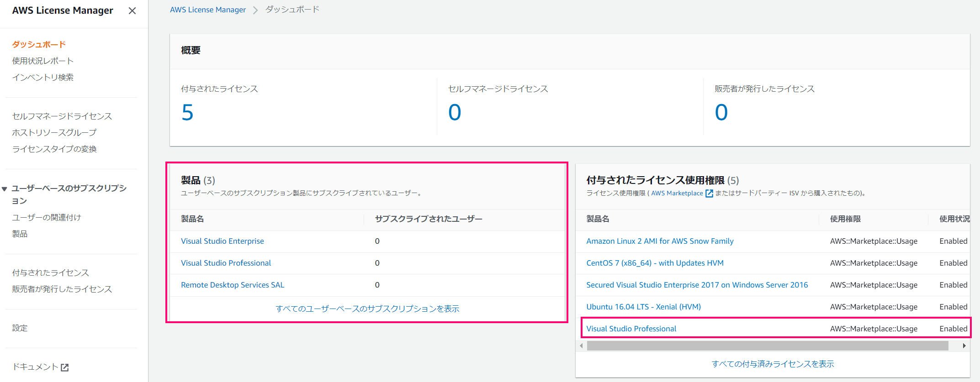This screenshot has width=980, height=382.
Task: Click the right arrow of the entitlements scrollbar
Action: pyautogui.click(x=964, y=346)
